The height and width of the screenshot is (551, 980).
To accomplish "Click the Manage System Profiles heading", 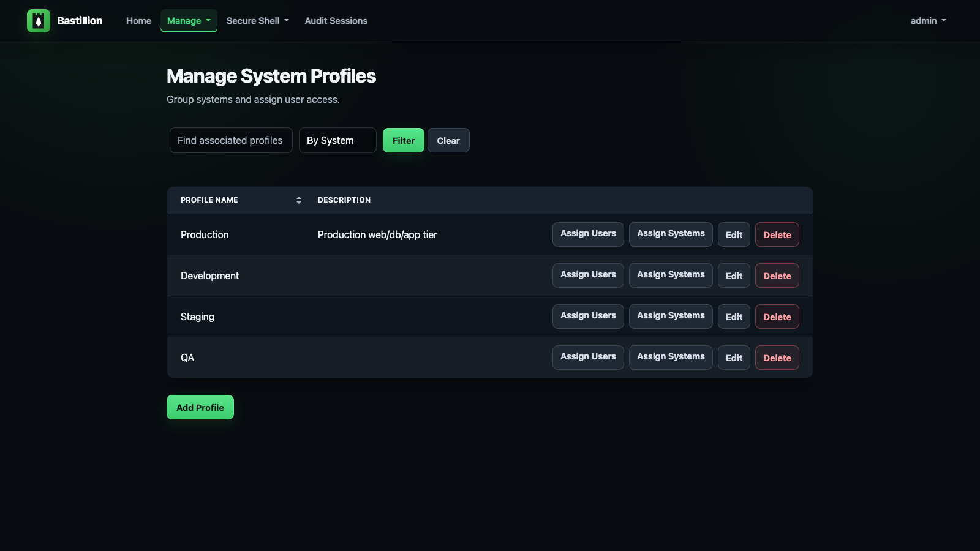I will click(x=271, y=76).
